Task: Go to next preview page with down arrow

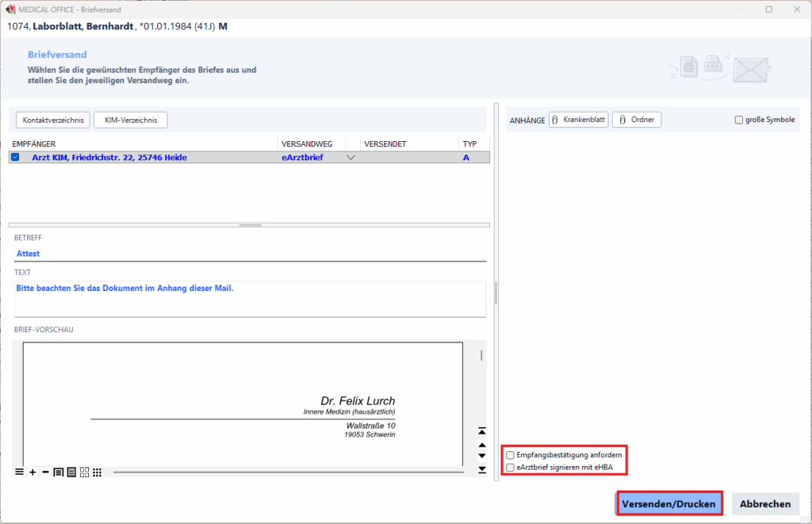Action: click(x=481, y=456)
